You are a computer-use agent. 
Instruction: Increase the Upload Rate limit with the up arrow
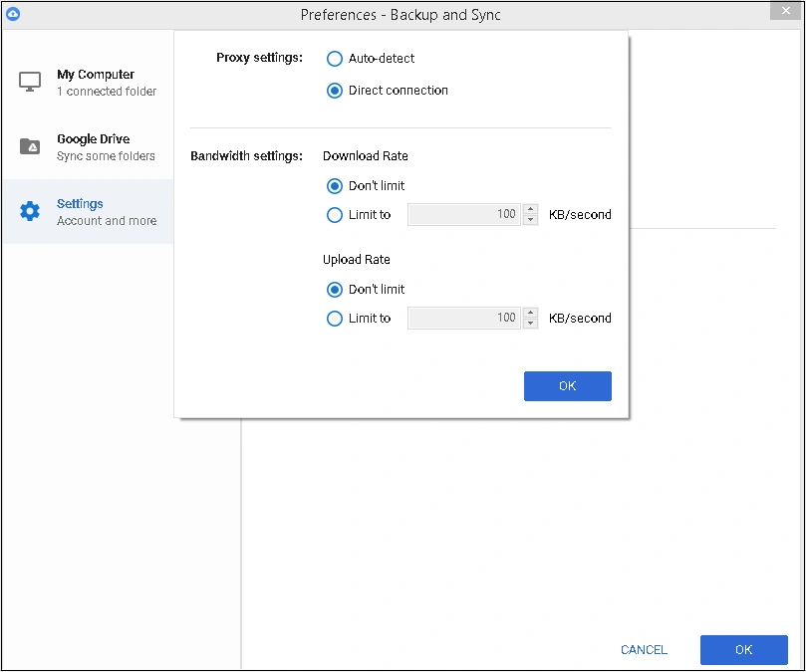pyautogui.click(x=530, y=313)
